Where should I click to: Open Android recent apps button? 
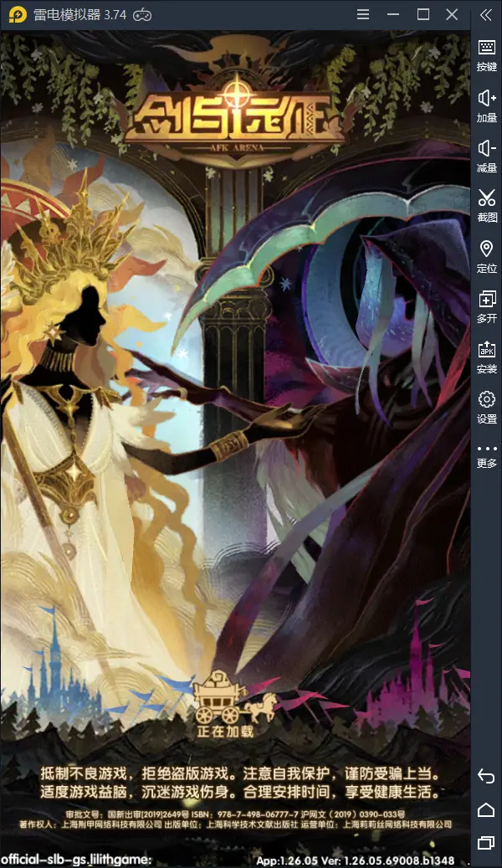pyautogui.click(x=486, y=843)
